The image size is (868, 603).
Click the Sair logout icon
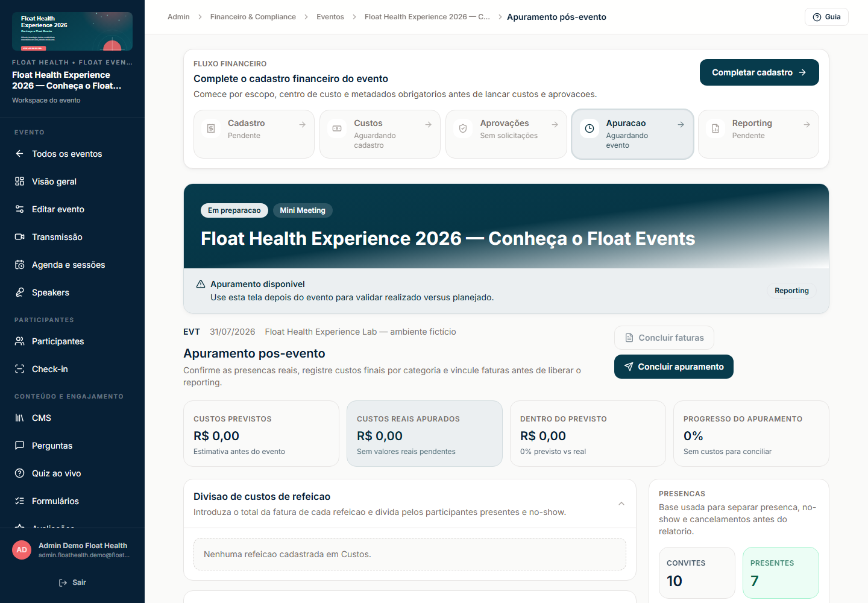point(63,582)
